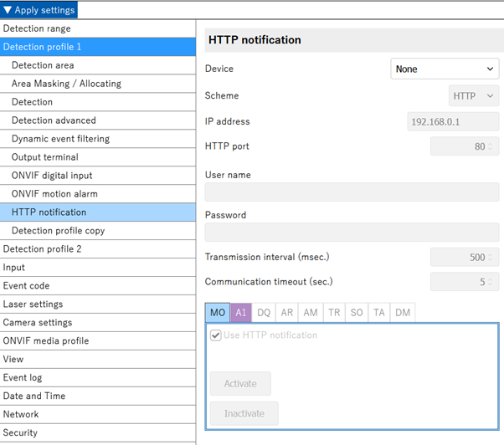Switch to the MO tab
This screenshot has height=445, width=504.
click(218, 312)
